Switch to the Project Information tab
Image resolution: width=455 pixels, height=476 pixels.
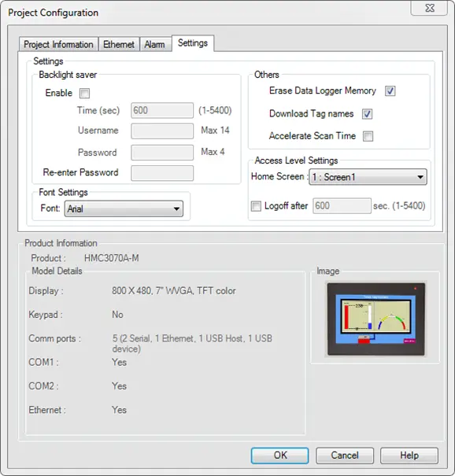(58, 44)
